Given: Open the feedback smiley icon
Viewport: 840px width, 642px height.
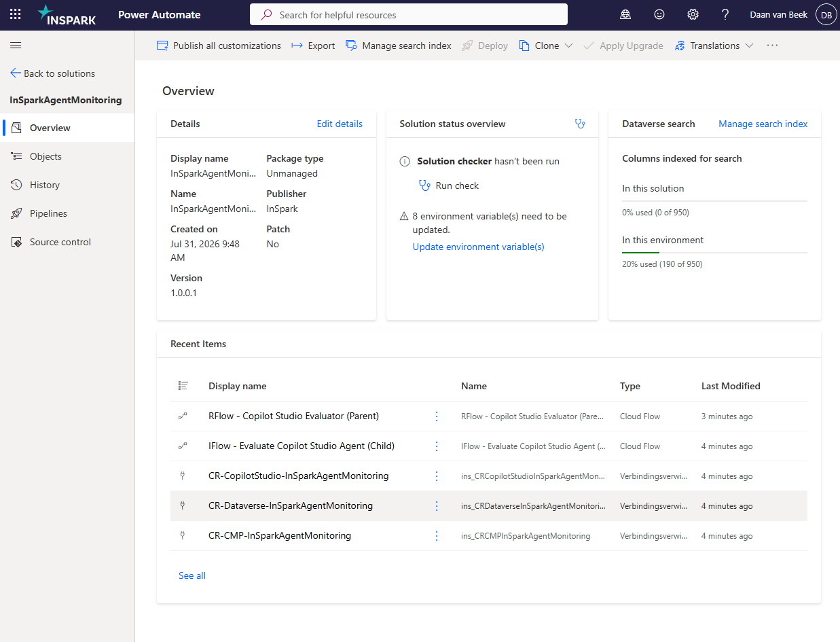Looking at the screenshot, I should [x=659, y=14].
